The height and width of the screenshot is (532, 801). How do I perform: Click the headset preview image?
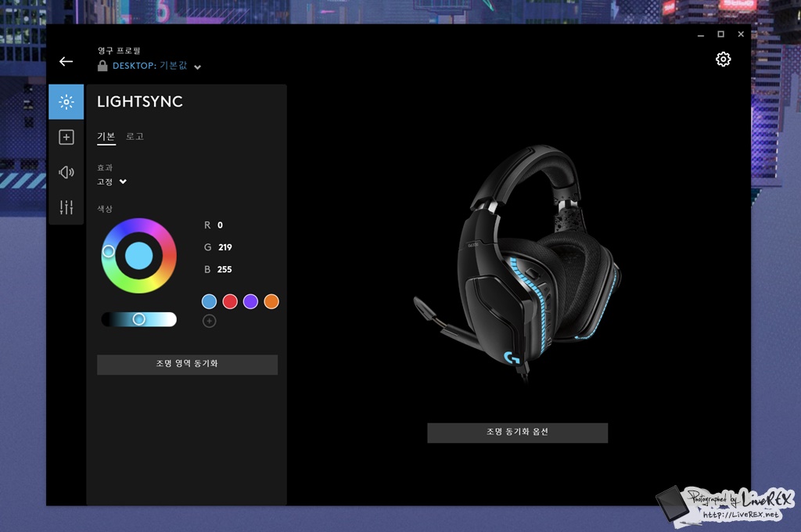(518, 263)
